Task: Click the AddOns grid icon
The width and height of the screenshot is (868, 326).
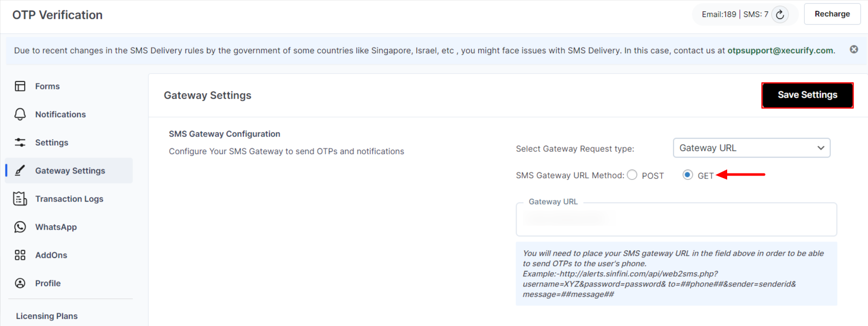Action: pyautogui.click(x=20, y=255)
